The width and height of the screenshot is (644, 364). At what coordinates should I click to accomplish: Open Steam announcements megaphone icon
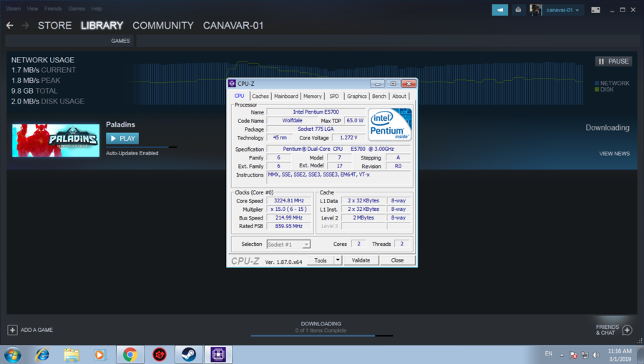(500, 10)
